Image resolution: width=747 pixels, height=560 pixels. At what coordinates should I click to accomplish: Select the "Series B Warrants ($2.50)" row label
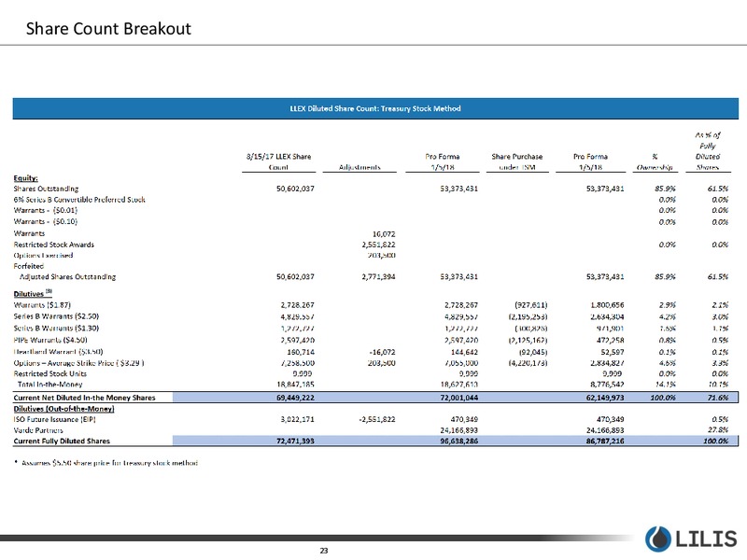(56, 316)
